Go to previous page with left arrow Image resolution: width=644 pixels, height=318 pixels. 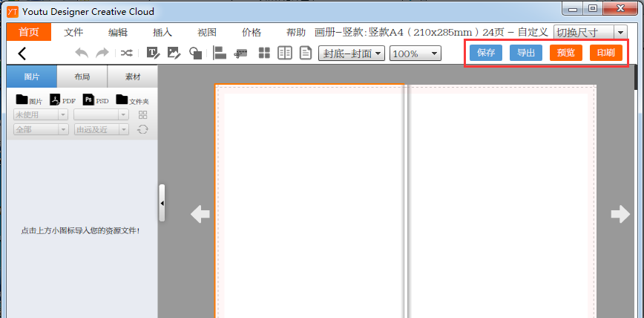tap(200, 214)
